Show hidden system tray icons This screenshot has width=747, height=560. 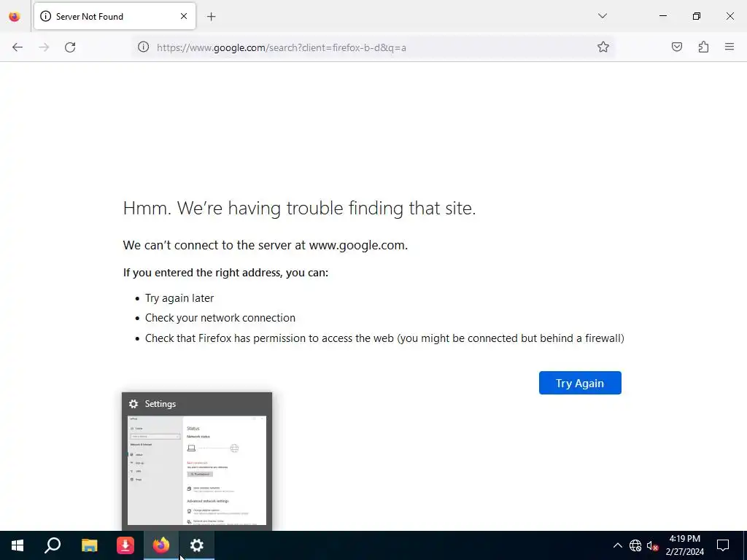coord(617,545)
